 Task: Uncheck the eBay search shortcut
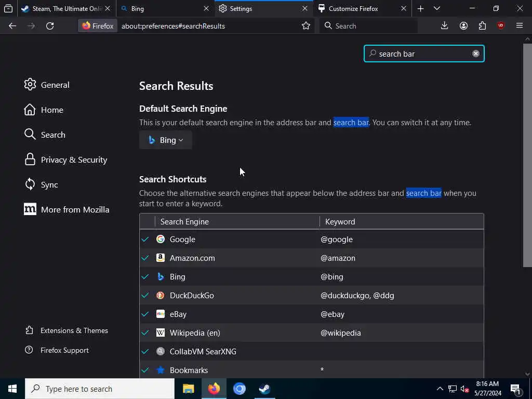(x=145, y=314)
